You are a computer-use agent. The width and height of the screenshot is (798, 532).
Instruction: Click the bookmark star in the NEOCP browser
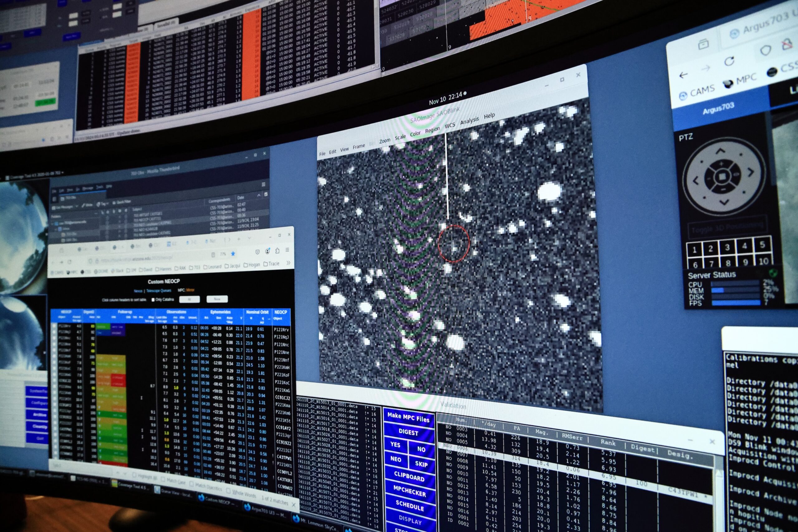click(x=233, y=254)
